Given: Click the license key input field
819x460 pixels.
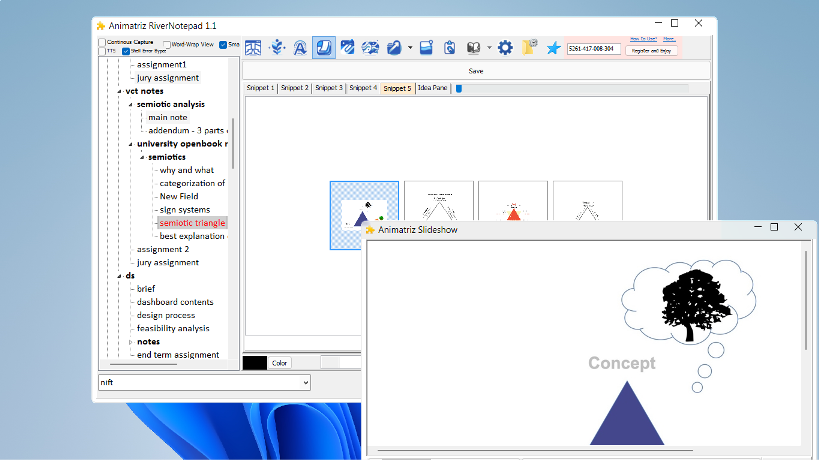Looking at the screenshot, I should pos(594,49).
